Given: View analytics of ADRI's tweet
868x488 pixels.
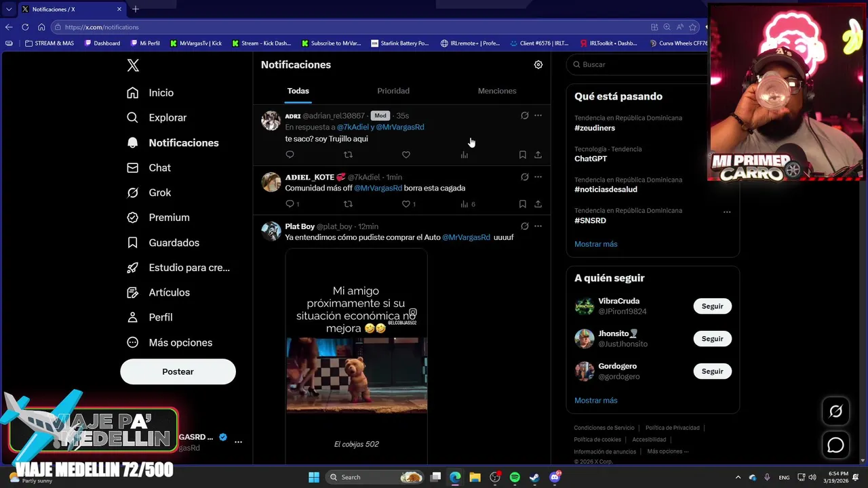Looking at the screenshot, I should tap(465, 155).
